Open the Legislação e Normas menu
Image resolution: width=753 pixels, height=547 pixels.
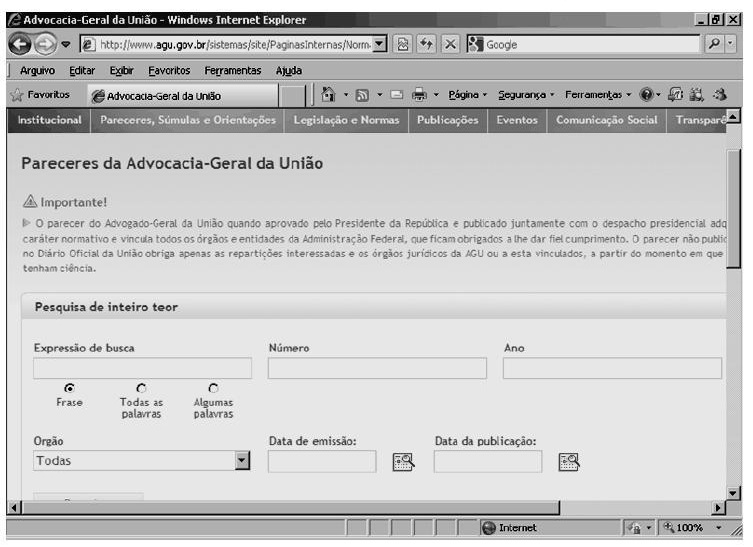tap(346, 120)
